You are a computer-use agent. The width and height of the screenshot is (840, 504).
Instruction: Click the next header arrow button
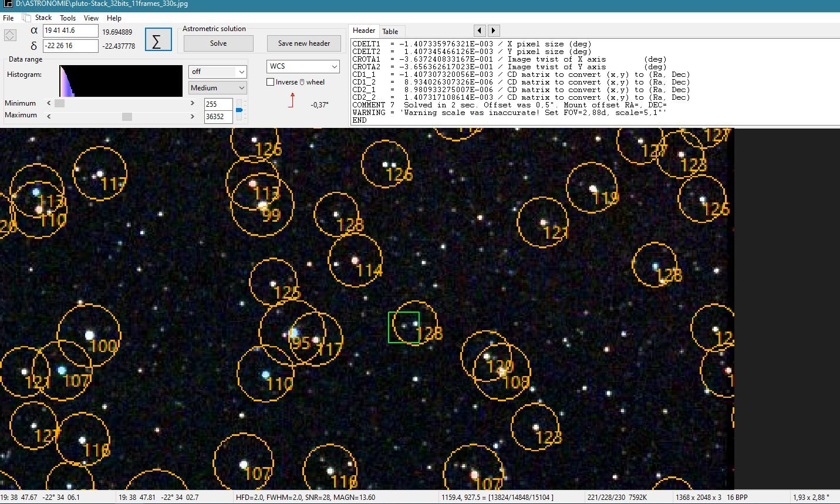point(494,31)
